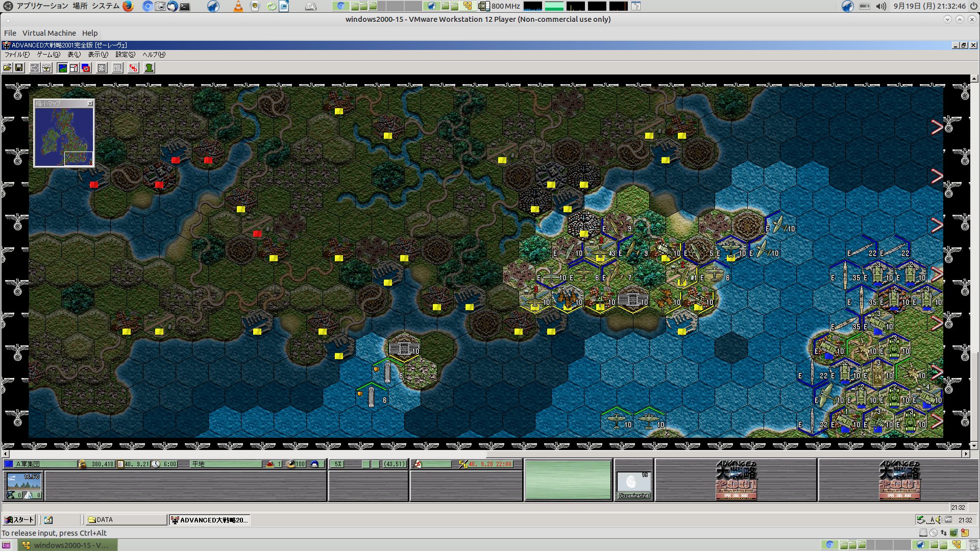The image size is (980, 551).
Task: Click the calendar icon beside date 40. 9.21
Action: pos(121,464)
